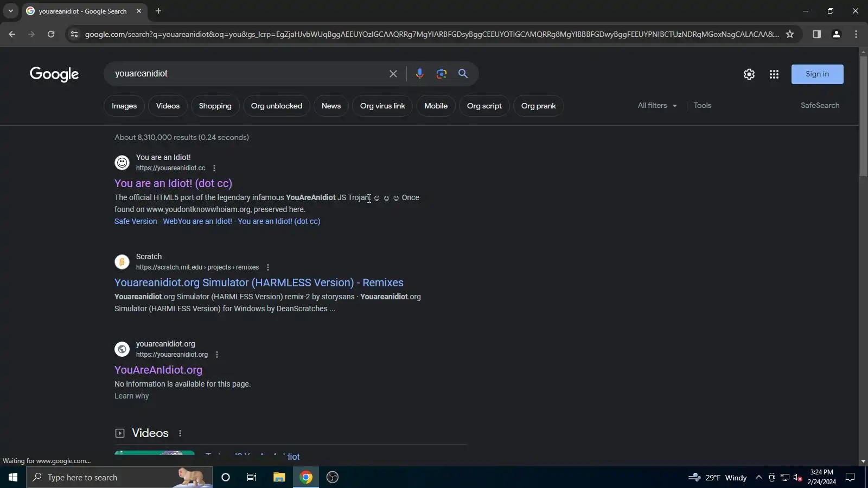The image size is (868, 488).
Task: Open the Safe Version sitelink
Action: 136,221
